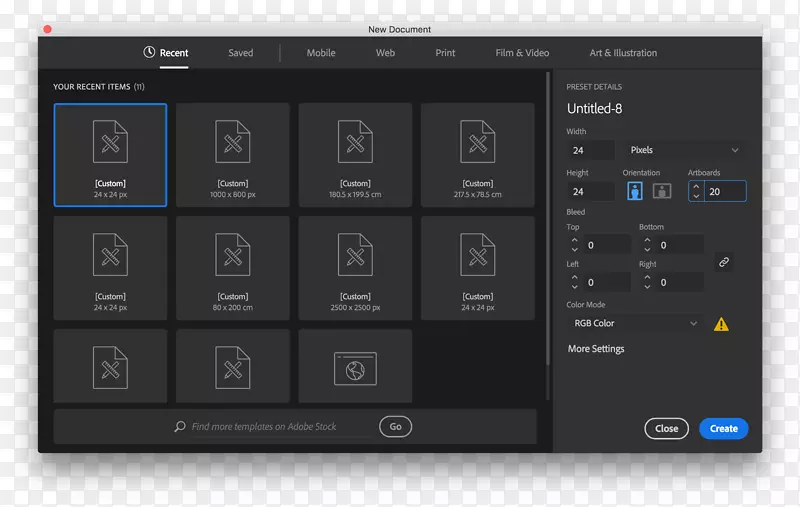Open the Pixels units dropdown
The width and height of the screenshot is (800, 507).
pos(684,150)
